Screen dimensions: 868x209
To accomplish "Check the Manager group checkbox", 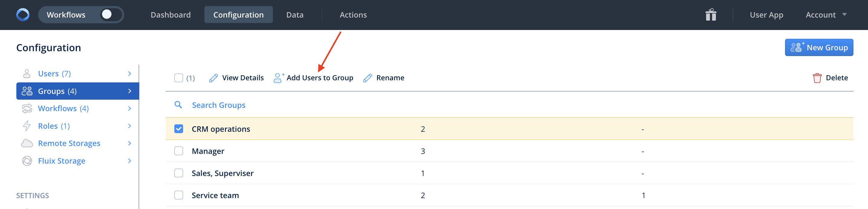I will pos(179,151).
